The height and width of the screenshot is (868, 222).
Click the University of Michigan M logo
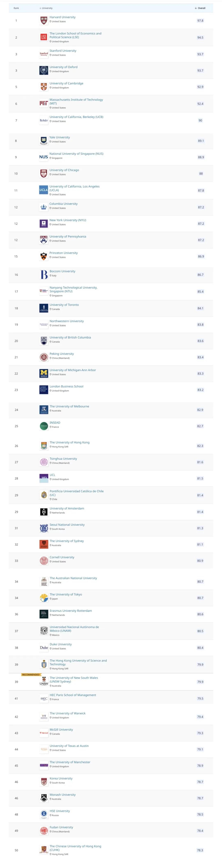click(x=44, y=373)
